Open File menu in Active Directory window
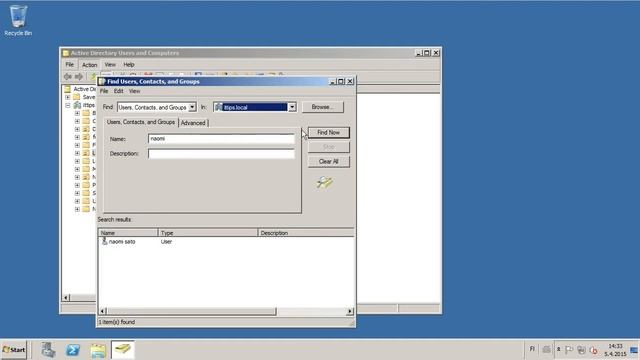This screenshot has width=640, height=360. (70, 64)
